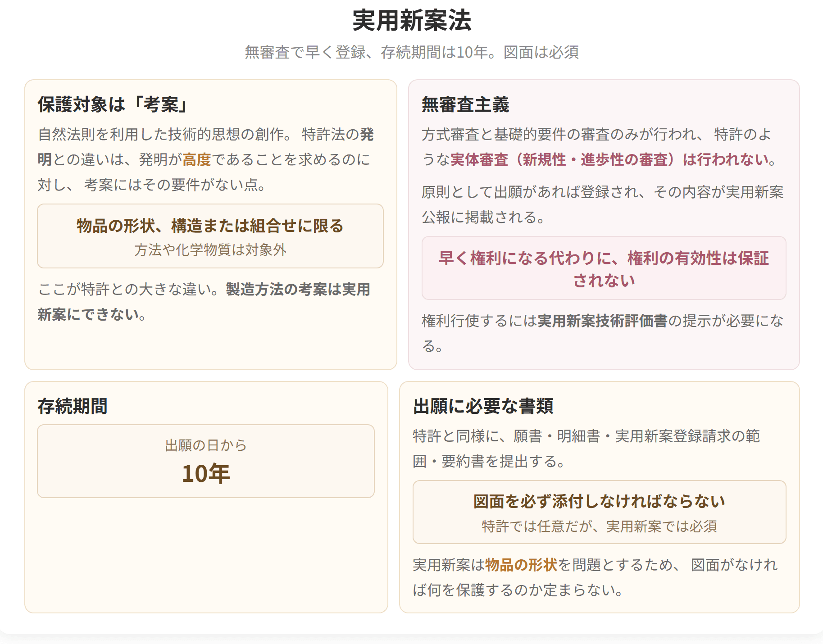The width and height of the screenshot is (823, 644).
Task: Click the paragraph 原則として出願があれば登録され
Action: tap(603, 204)
